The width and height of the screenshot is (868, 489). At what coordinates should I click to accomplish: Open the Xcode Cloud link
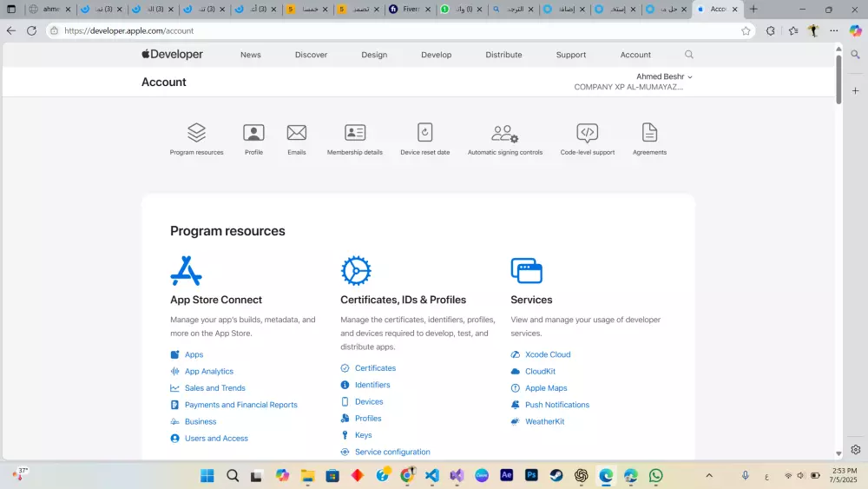click(548, 354)
